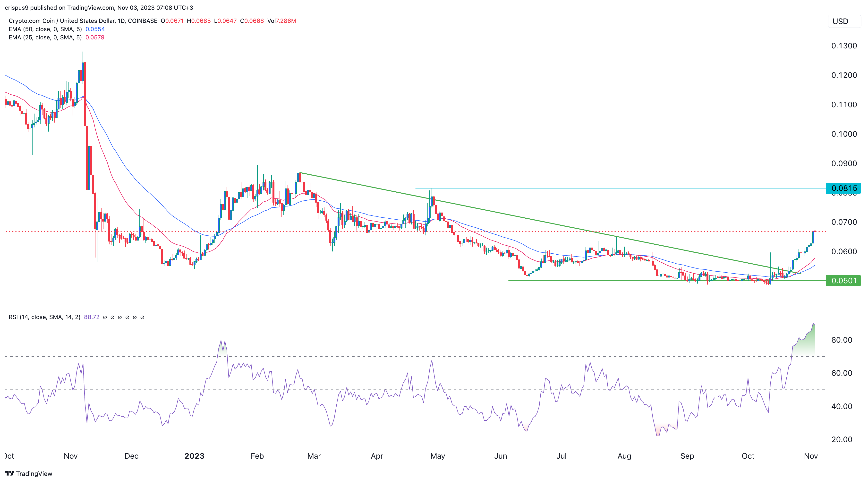
Task: Click the blue EMA 50 value 0.0554
Action: [95, 29]
